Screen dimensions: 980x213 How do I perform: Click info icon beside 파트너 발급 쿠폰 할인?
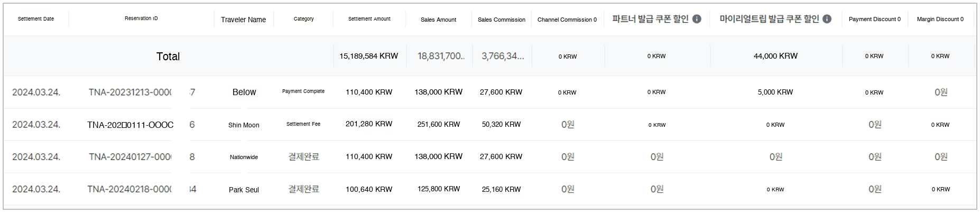pyautogui.click(x=697, y=19)
